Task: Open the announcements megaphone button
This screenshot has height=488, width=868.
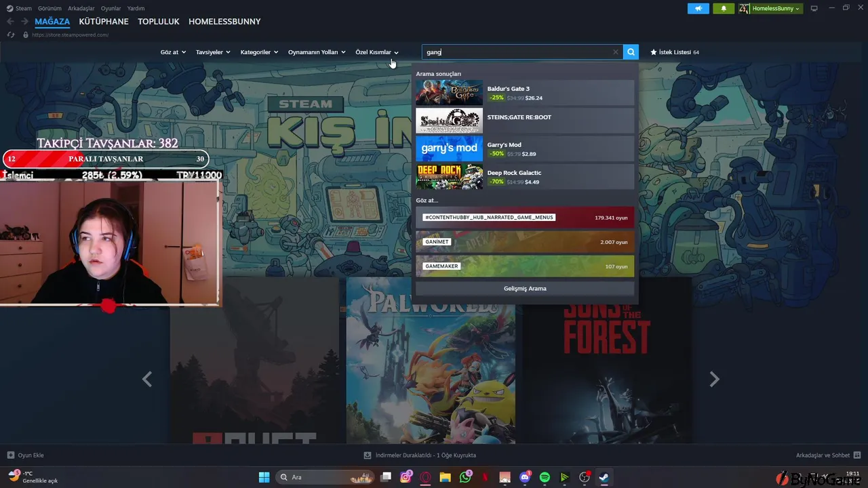Action: (x=698, y=9)
